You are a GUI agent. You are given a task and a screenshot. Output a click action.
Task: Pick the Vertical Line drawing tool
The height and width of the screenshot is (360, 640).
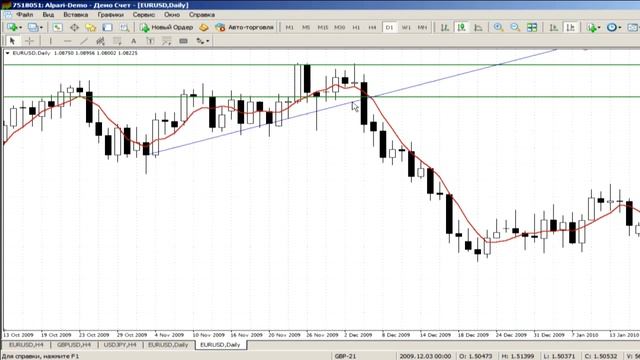[51, 41]
